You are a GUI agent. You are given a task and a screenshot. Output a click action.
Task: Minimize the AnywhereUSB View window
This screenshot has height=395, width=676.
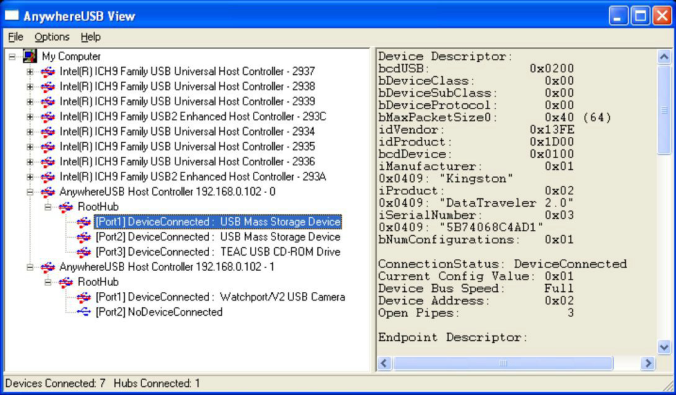618,16
